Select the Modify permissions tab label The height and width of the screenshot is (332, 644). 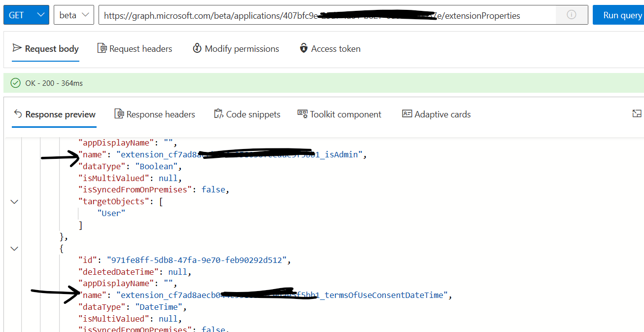coord(242,48)
